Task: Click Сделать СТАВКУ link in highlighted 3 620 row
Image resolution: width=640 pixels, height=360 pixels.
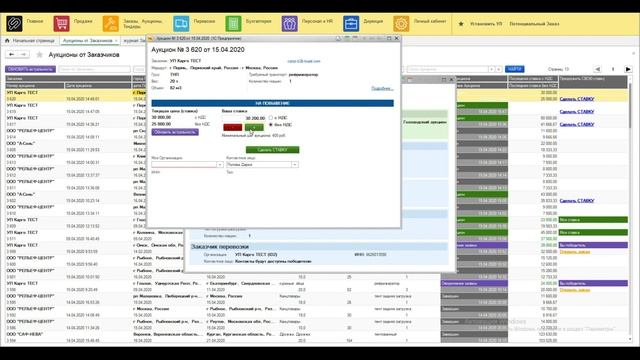Action: (577, 99)
